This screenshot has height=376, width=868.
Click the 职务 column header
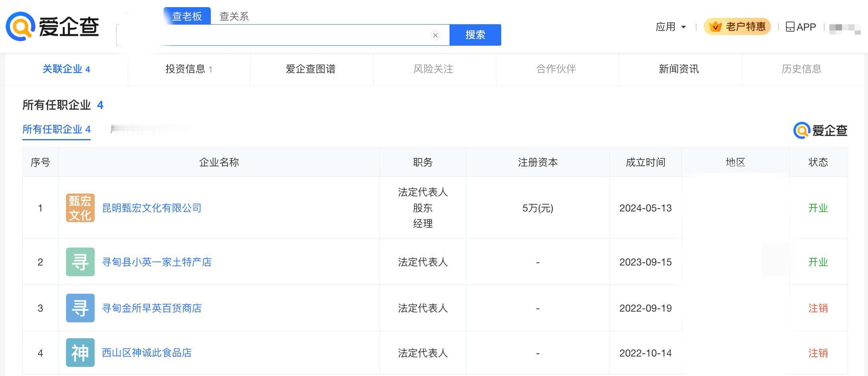point(423,162)
